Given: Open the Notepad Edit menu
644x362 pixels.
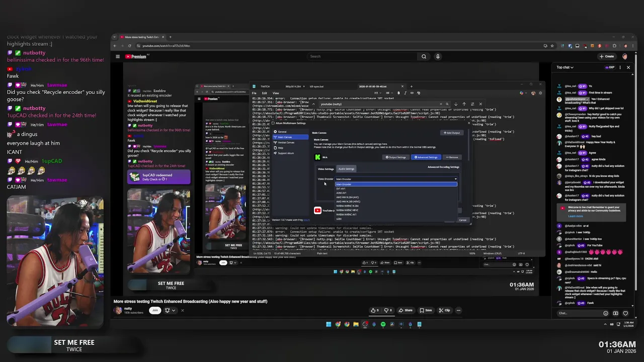Looking at the screenshot, I should (x=264, y=93).
